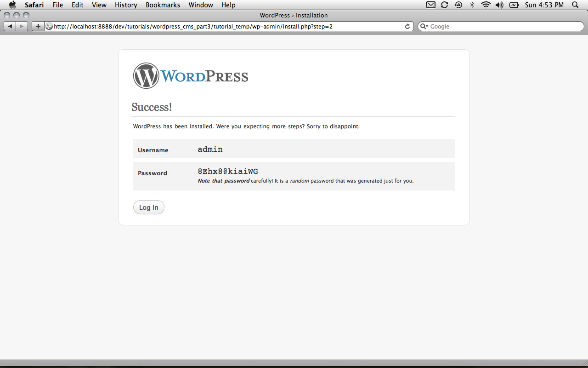Viewport: 588px width, 368px height.
Task: Open the Bookmarks menu
Action: [x=163, y=5]
